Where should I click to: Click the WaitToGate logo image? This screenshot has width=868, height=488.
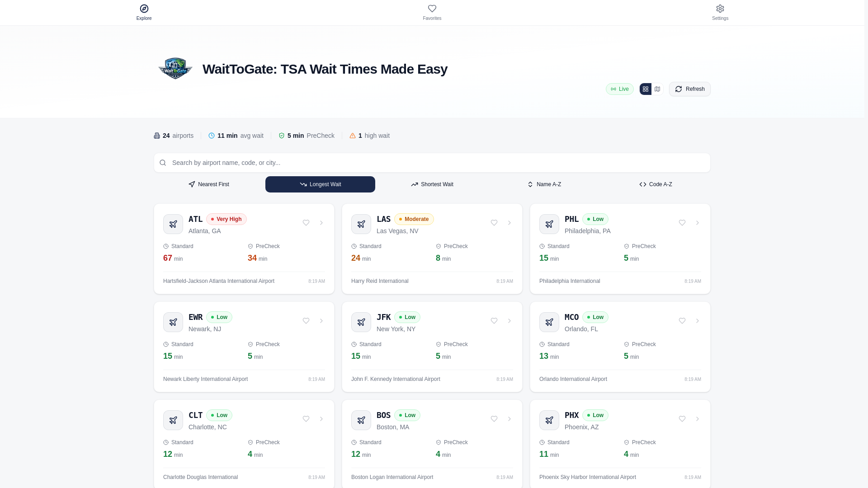(175, 69)
